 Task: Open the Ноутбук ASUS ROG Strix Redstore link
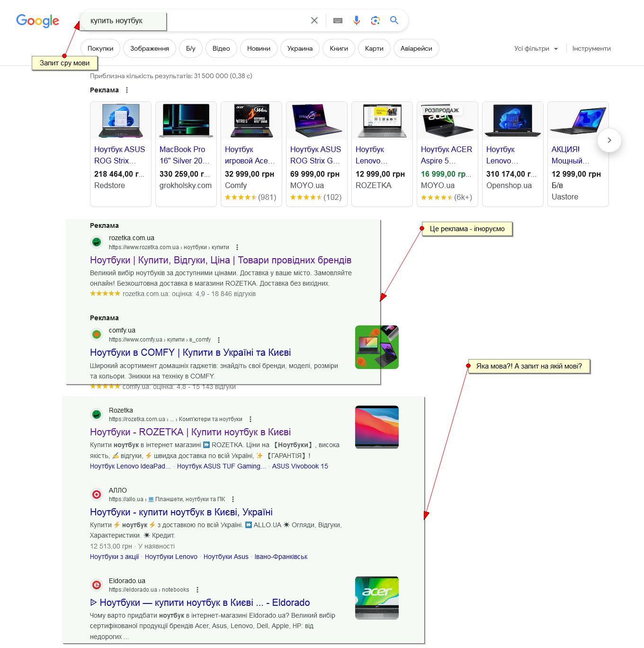click(x=120, y=155)
